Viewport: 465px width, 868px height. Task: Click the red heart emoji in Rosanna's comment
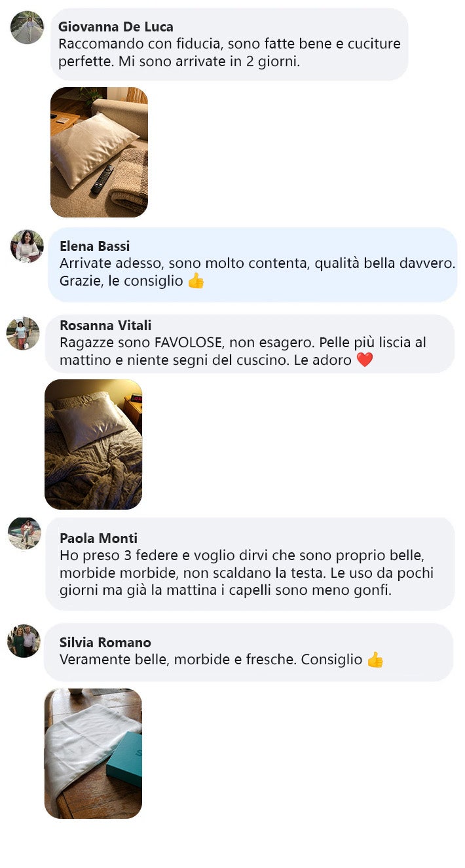(365, 360)
